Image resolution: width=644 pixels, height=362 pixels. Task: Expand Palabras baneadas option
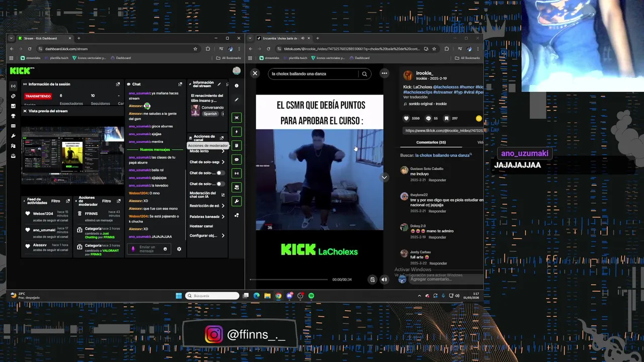click(x=223, y=217)
